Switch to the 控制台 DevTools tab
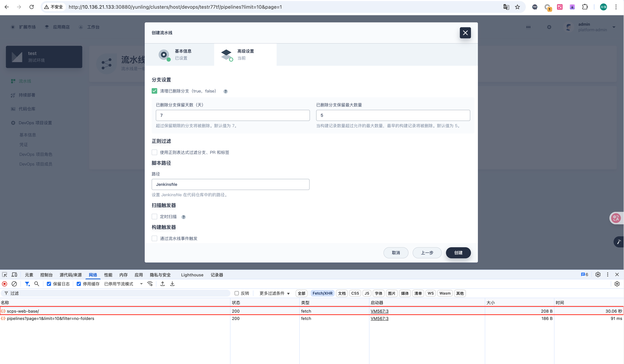 (46, 275)
